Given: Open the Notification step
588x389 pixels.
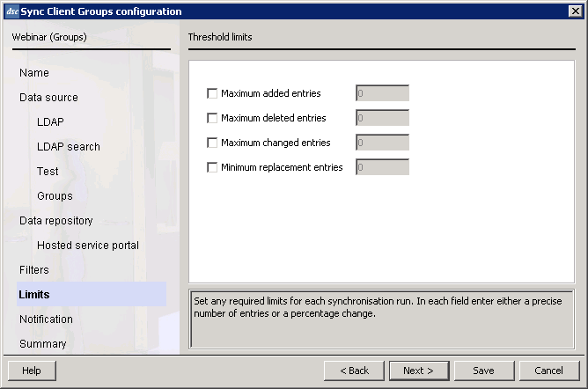Looking at the screenshot, I should point(46,319).
